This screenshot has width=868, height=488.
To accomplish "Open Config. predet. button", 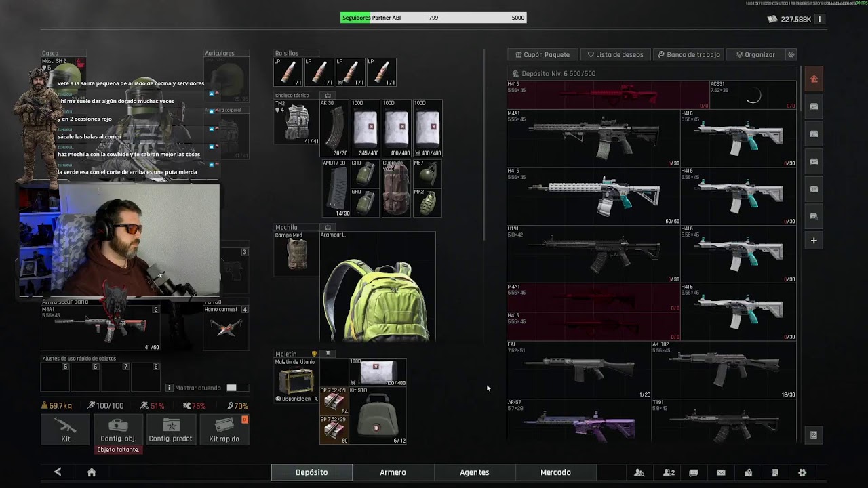I will [x=171, y=430].
